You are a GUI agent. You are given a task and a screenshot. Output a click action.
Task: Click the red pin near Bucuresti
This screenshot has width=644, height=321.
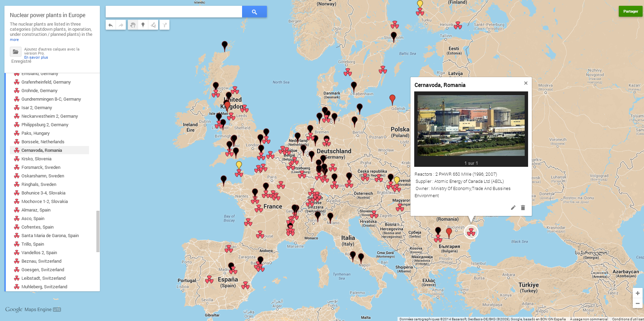pyautogui.click(x=449, y=233)
